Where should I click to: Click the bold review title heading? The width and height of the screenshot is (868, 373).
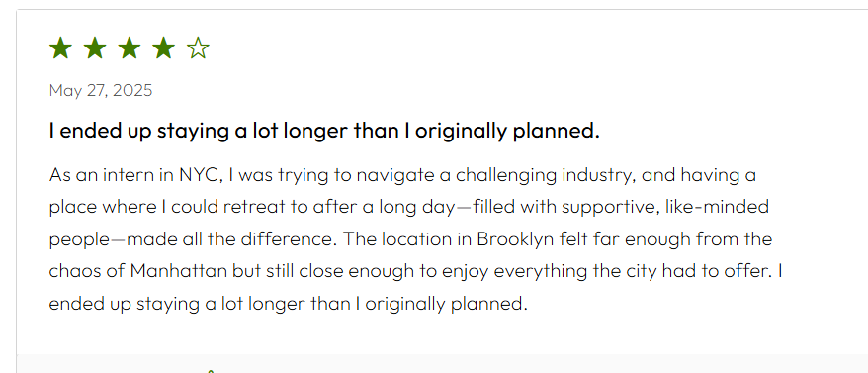[324, 132]
